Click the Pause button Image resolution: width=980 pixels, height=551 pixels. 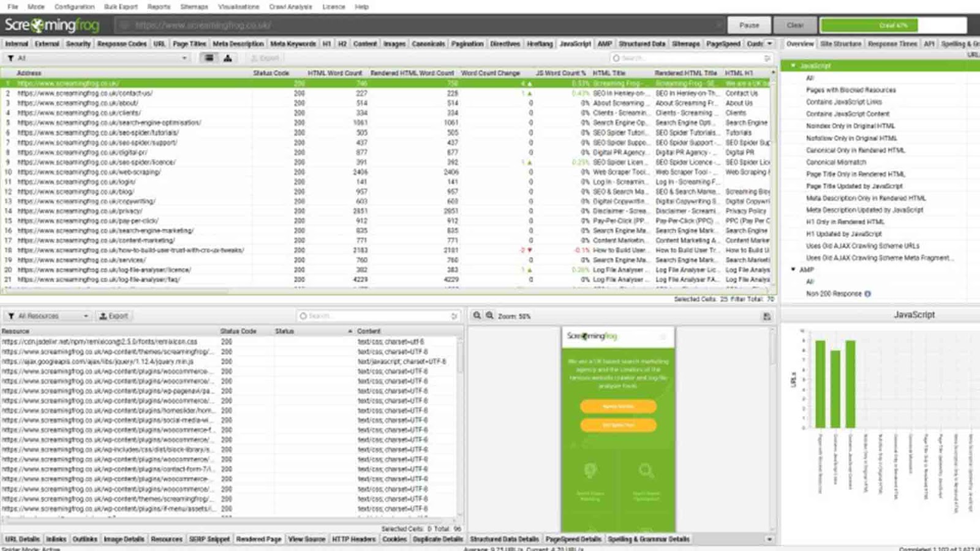749,25
